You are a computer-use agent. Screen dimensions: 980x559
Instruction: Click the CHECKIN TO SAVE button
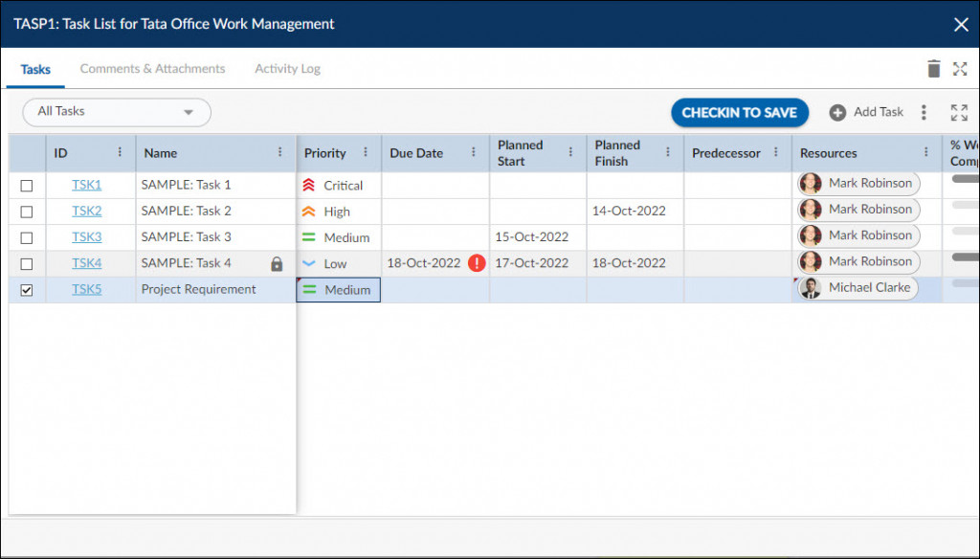[x=739, y=112]
